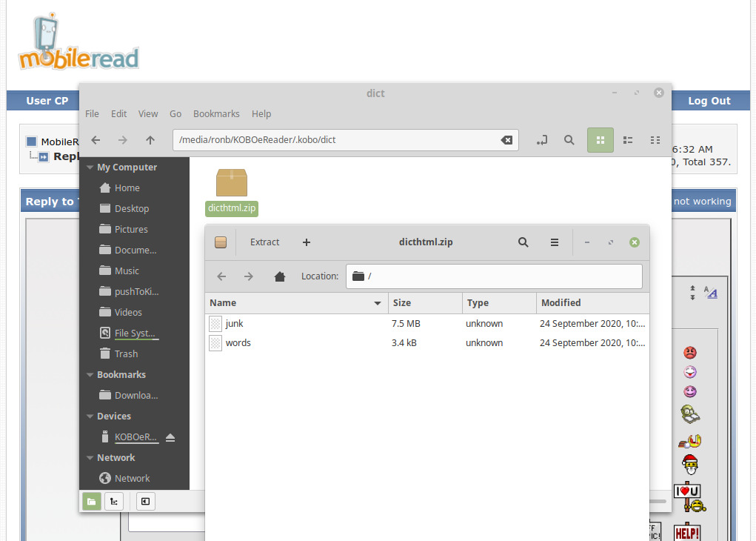The image size is (756, 541).
Task: Show places sidebar view
Action: [x=92, y=502]
